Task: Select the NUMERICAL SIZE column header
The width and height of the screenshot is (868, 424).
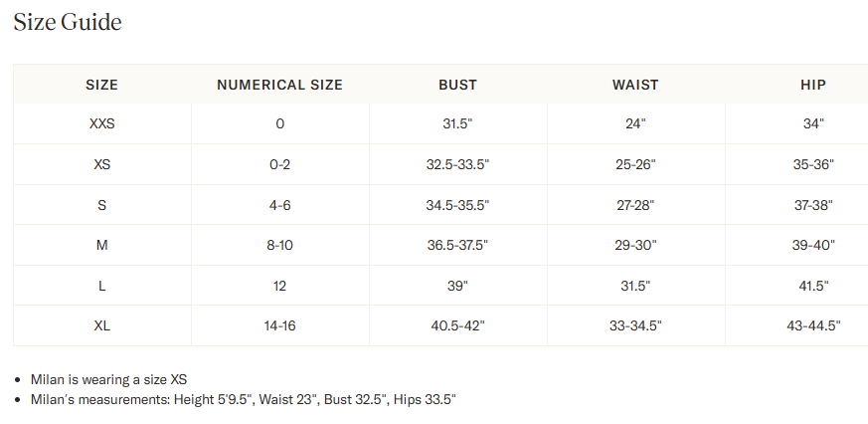Action: click(x=279, y=85)
